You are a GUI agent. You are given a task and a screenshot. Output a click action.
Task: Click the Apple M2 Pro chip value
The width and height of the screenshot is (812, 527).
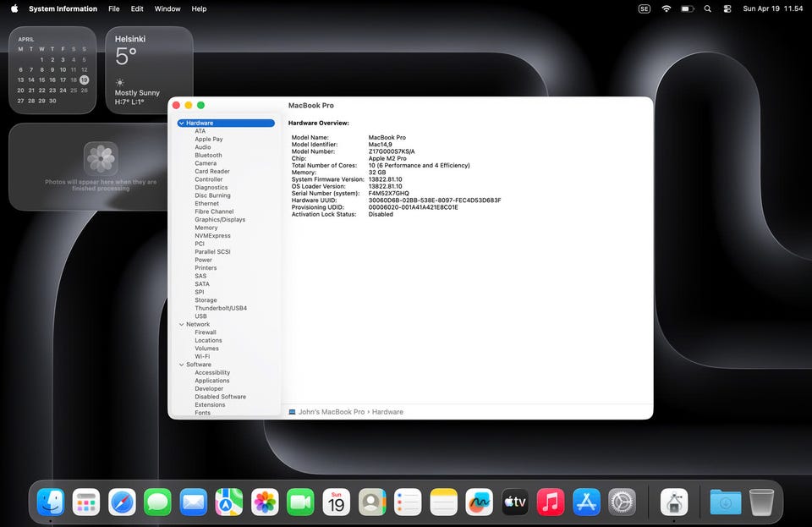387,158
